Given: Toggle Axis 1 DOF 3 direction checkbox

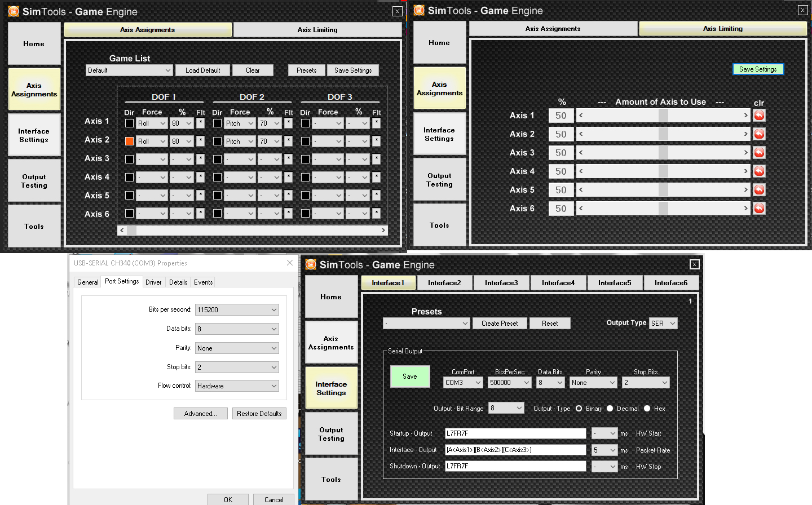Looking at the screenshot, I should (305, 123).
